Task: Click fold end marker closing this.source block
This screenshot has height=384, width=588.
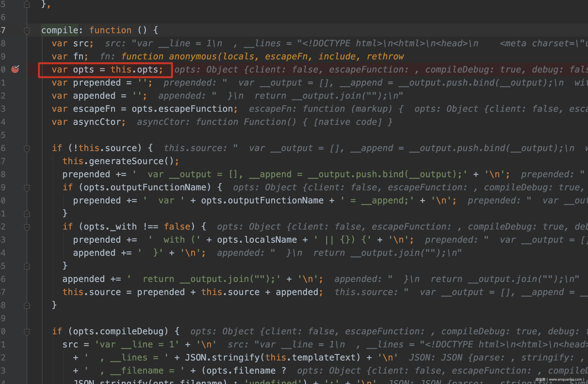Action: pos(27,305)
